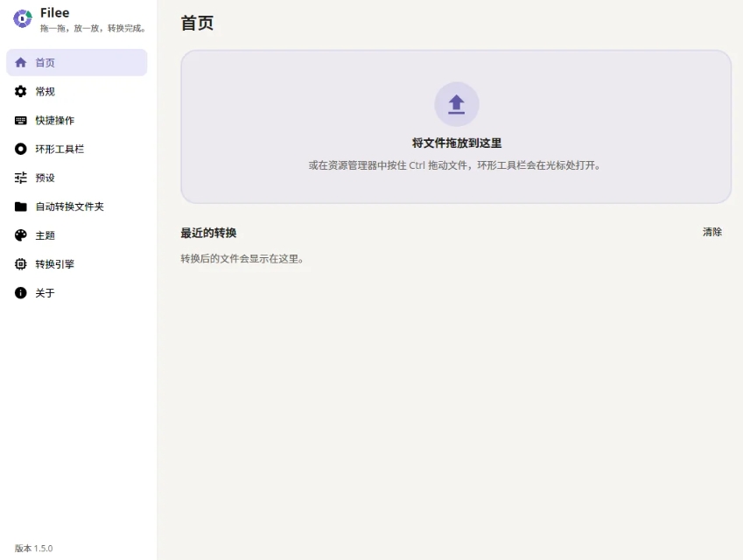
Task: Click the 将文件拖放到这里 drop zone text
Action: click(456, 143)
